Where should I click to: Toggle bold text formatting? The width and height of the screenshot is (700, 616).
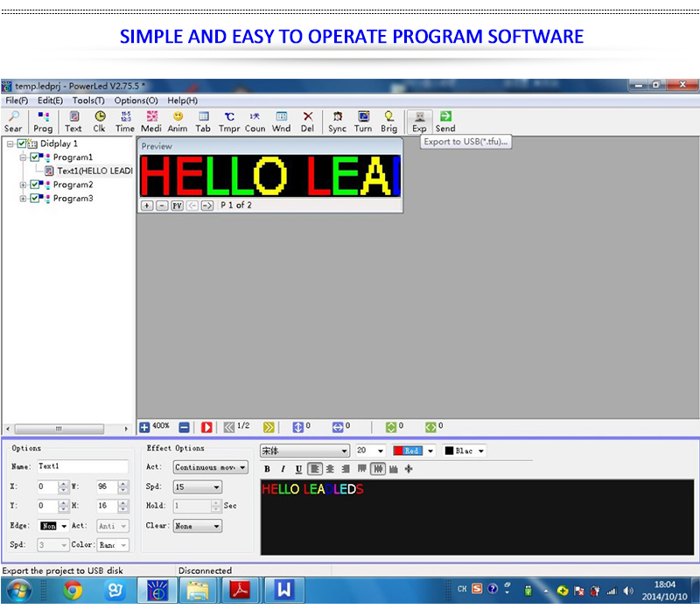click(267, 469)
